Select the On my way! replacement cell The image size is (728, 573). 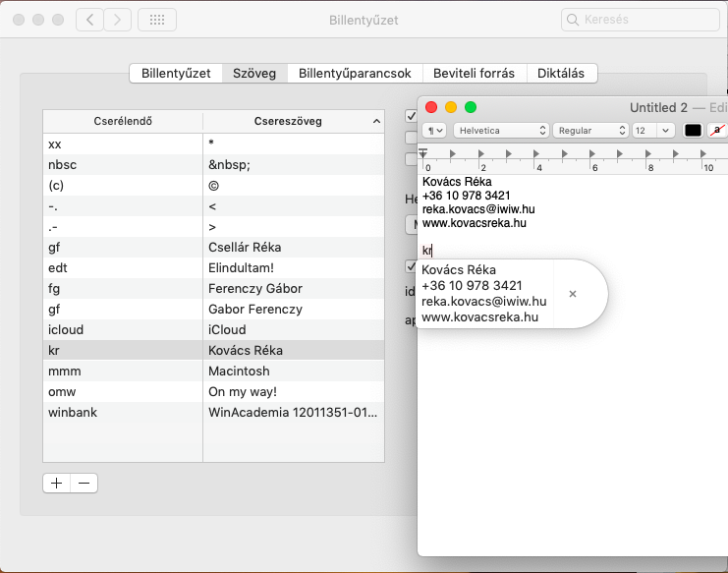coord(294,391)
